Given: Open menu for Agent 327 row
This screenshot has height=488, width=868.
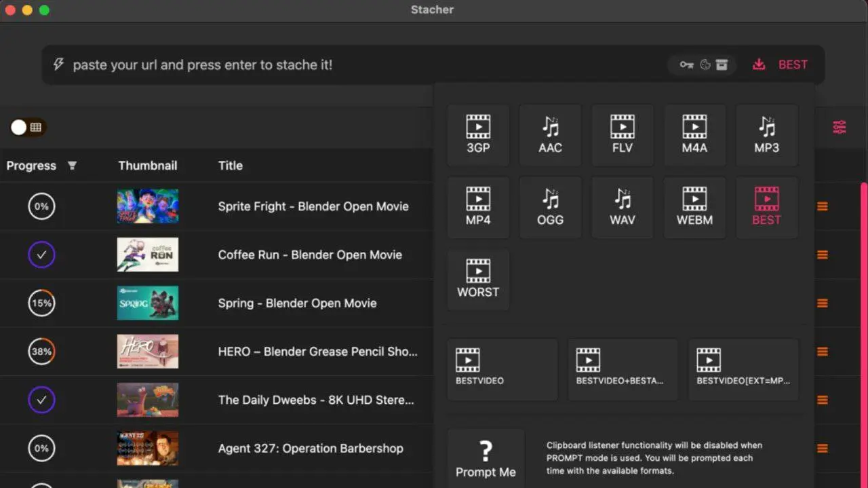Looking at the screenshot, I should [823, 448].
